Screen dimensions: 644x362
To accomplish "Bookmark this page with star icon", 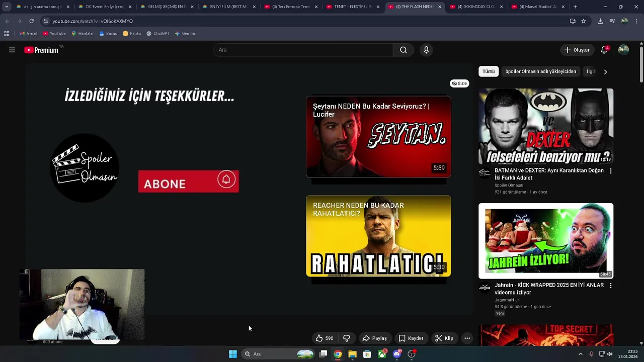I will tap(584, 21).
